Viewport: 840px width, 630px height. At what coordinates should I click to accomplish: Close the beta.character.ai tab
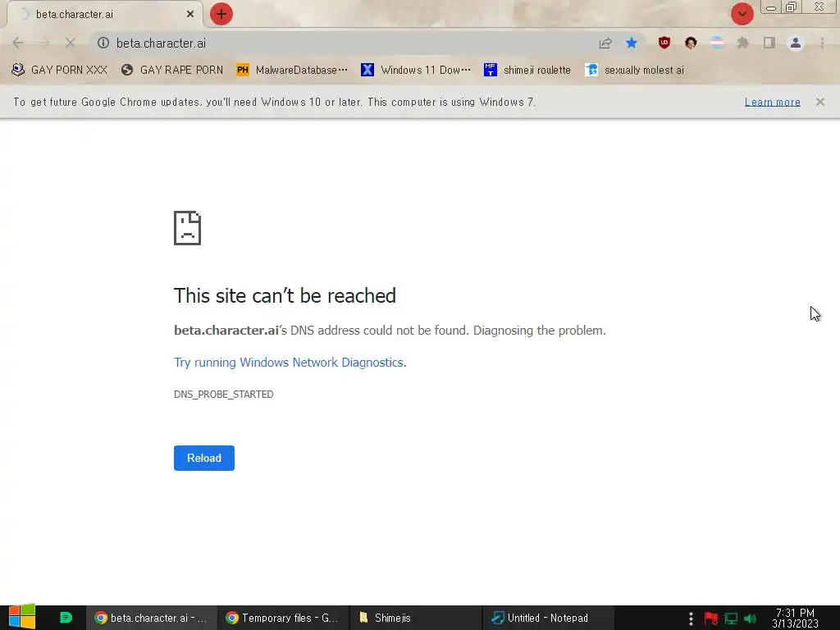pyautogui.click(x=190, y=15)
